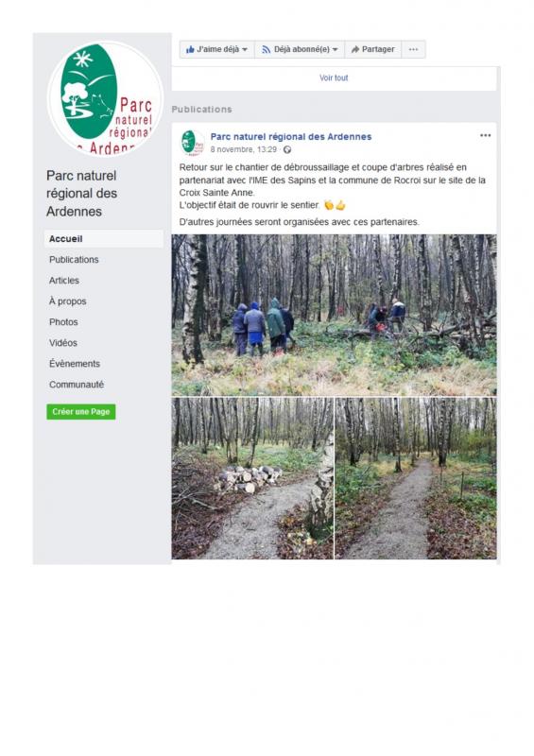Click the Voir tout link
The width and height of the screenshot is (534, 756).
tap(334, 77)
